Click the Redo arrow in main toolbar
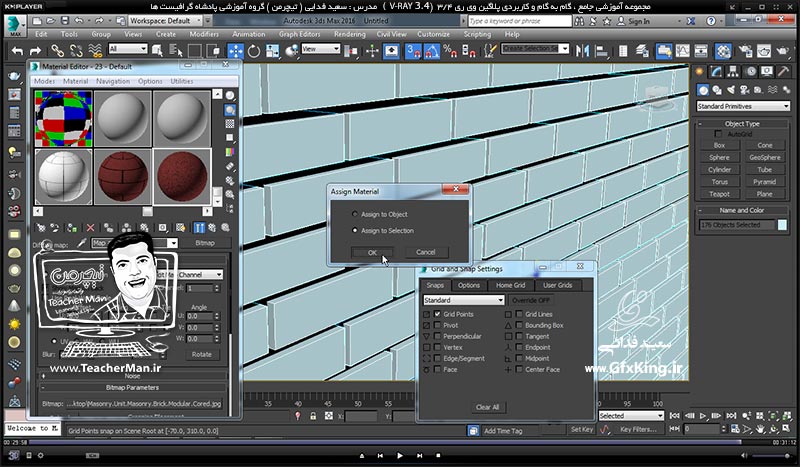Image resolution: width=800 pixels, height=467 pixels. point(35,51)
